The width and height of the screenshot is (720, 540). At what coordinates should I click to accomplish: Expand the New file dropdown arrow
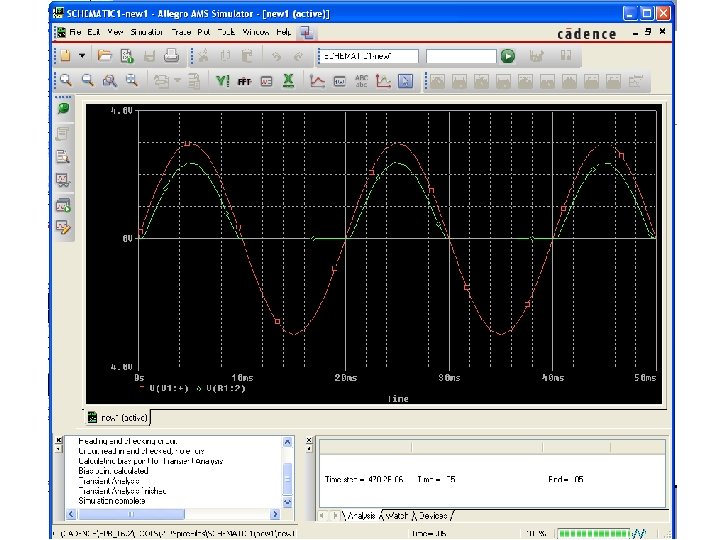coord(82,56)
